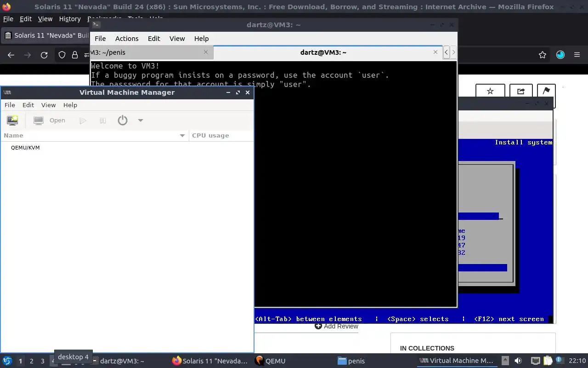
Task: Open the terminal Help menu
Action: click(x=201, y=39)
